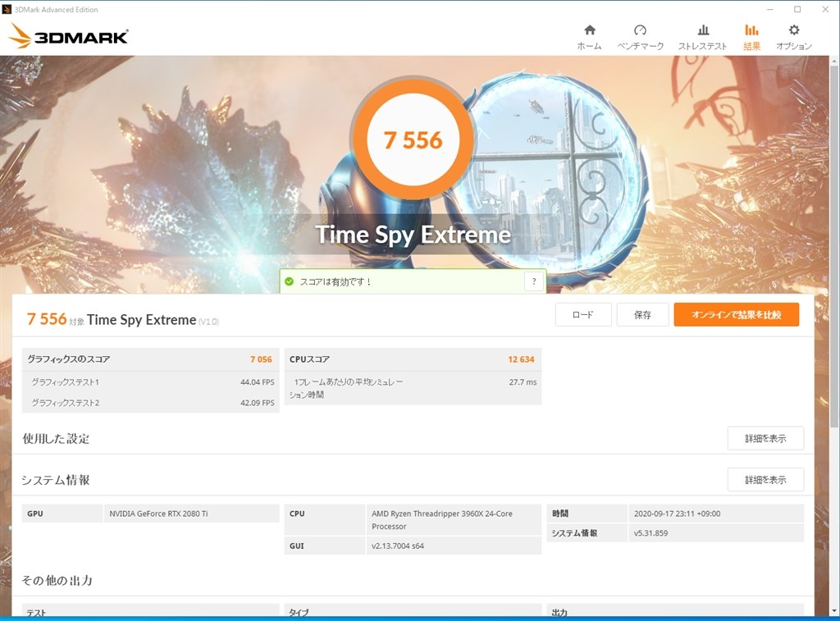Click the グラフィックスのスコア row header
This screenshot has height=621, width=840.
point(150,359)
